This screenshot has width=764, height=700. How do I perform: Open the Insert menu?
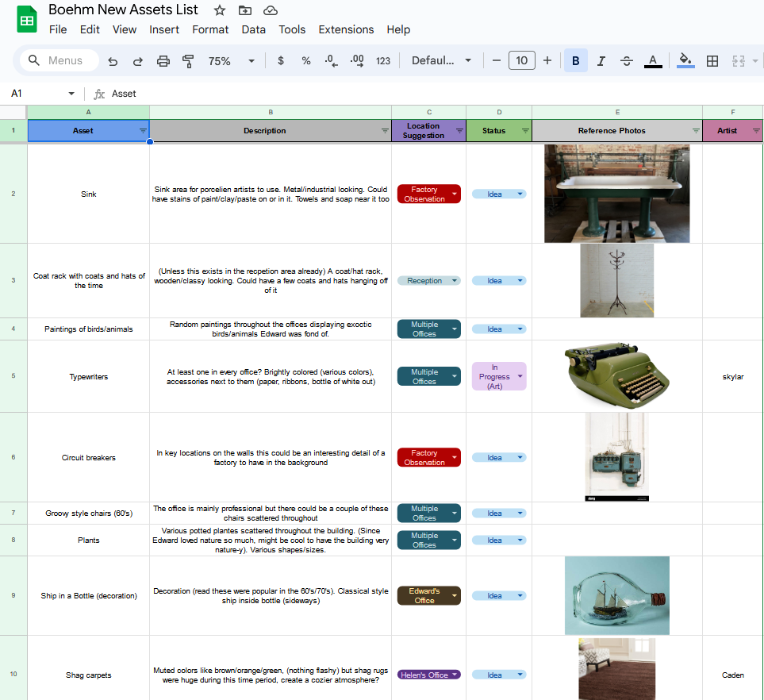[x=164, y=29]
